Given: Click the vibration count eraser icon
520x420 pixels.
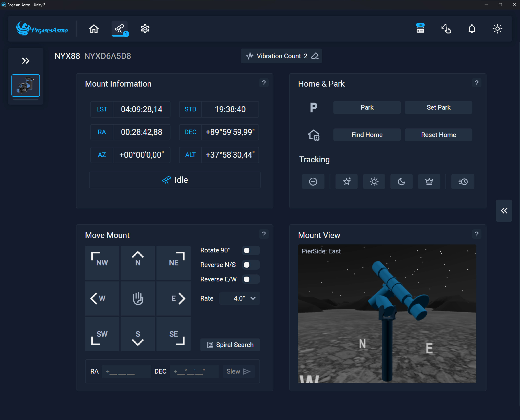Looking at the screenshot, I should 315,56.
